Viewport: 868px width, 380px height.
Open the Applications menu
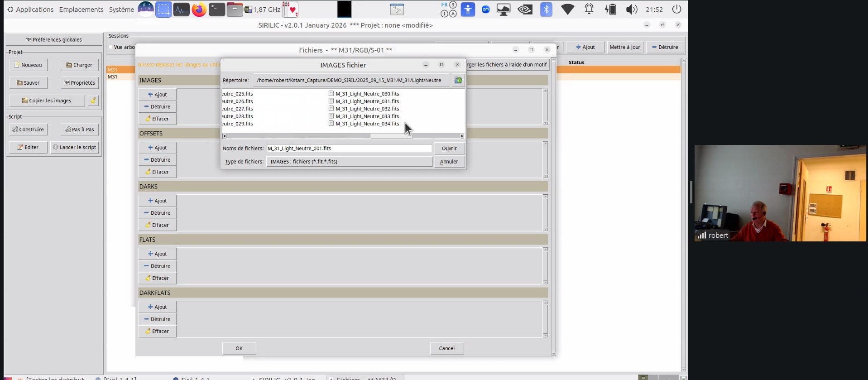[x=30, y=10]
